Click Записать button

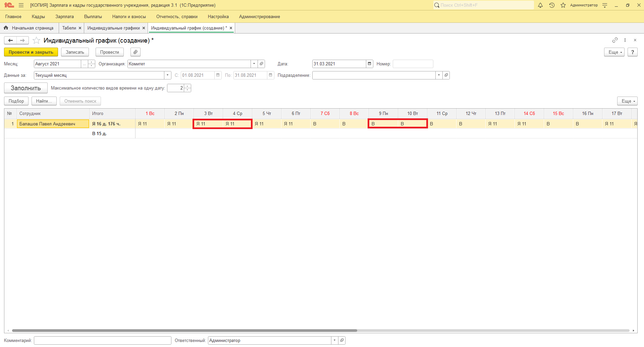[x=75, y=52]
